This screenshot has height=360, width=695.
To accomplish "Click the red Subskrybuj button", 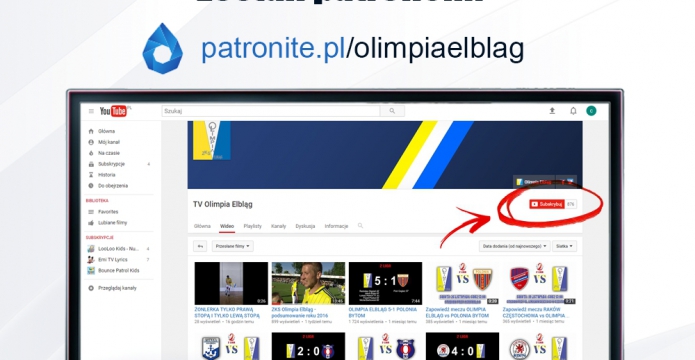I will (x=547, y=204).
